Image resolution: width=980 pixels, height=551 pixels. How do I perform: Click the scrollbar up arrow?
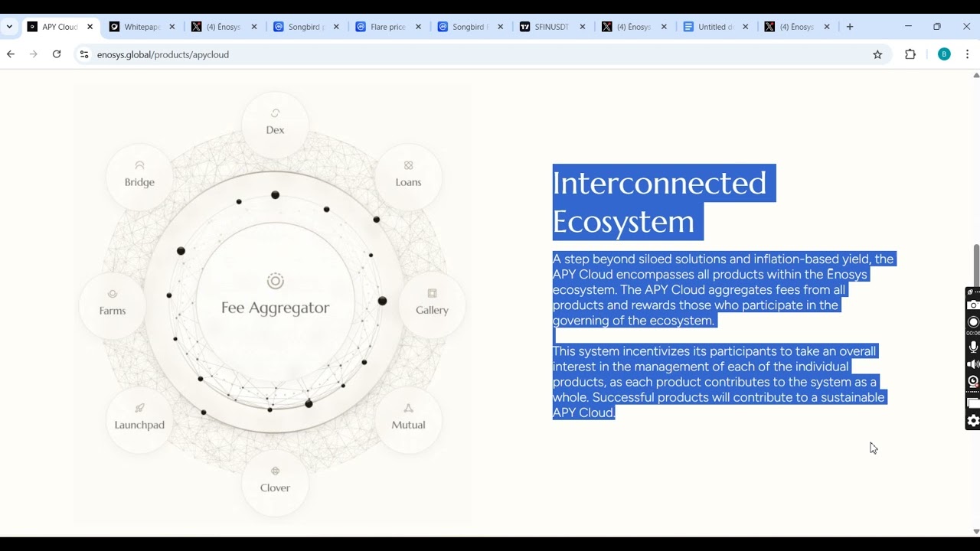tap(975, 75)
